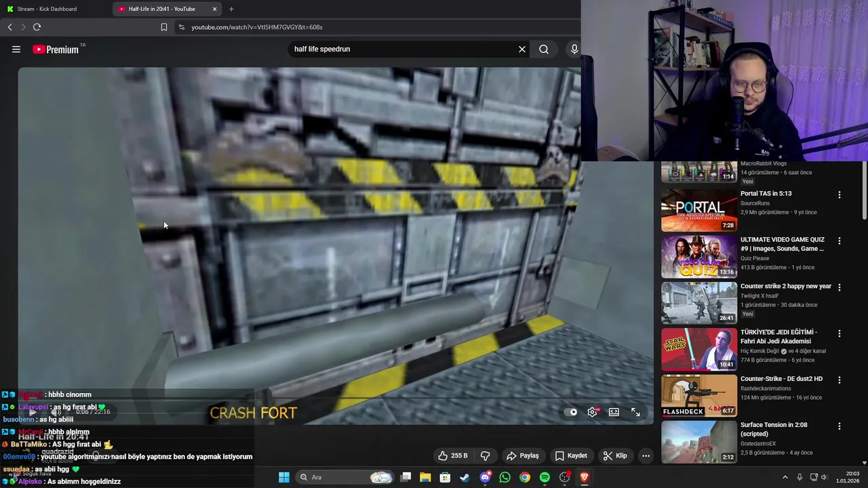This screenshot has height=488, width=868.
Task: Open more actions three-dot menu under video
Action: pyautogui.click(x=646, y=455)
